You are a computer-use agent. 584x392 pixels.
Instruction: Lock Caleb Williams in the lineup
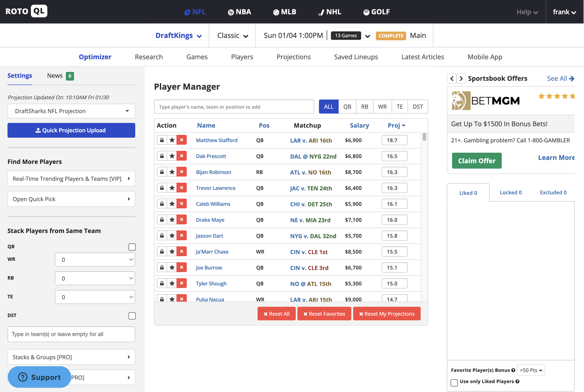162,204
